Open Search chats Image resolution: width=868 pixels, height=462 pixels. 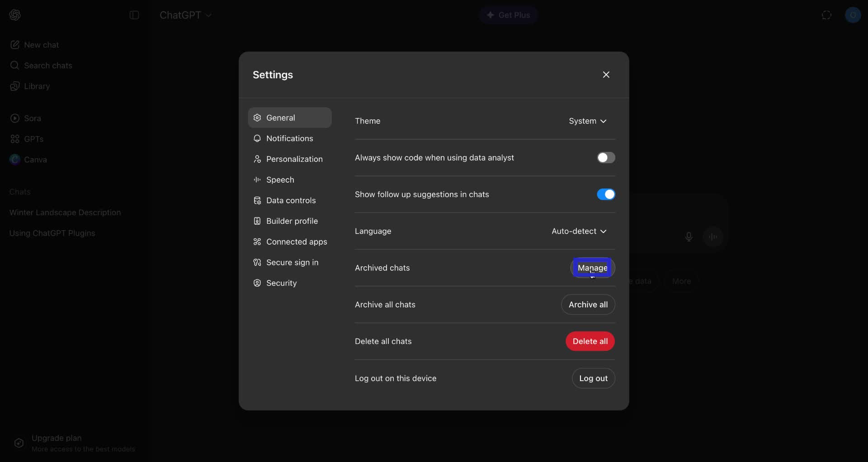click(47, 65)
